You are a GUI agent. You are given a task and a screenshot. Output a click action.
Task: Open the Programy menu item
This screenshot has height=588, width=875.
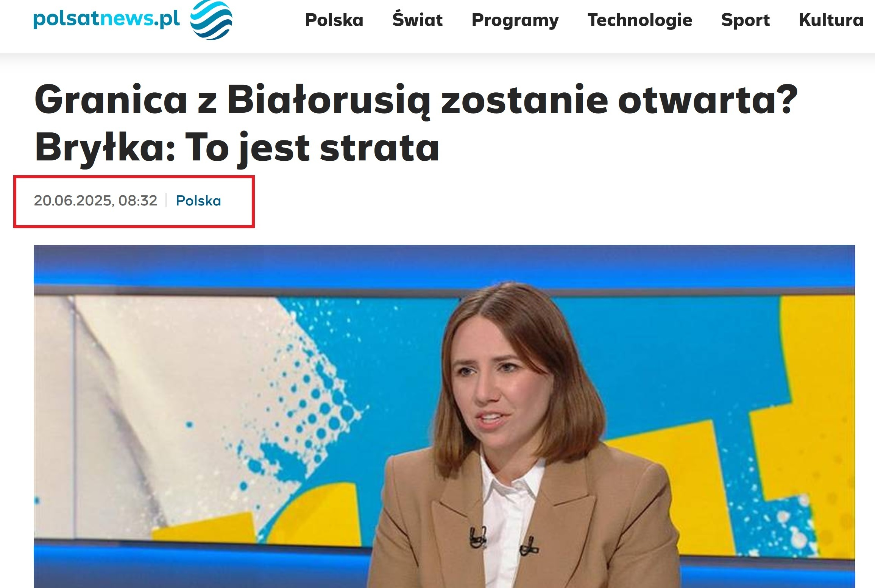[x=515, y=20]
